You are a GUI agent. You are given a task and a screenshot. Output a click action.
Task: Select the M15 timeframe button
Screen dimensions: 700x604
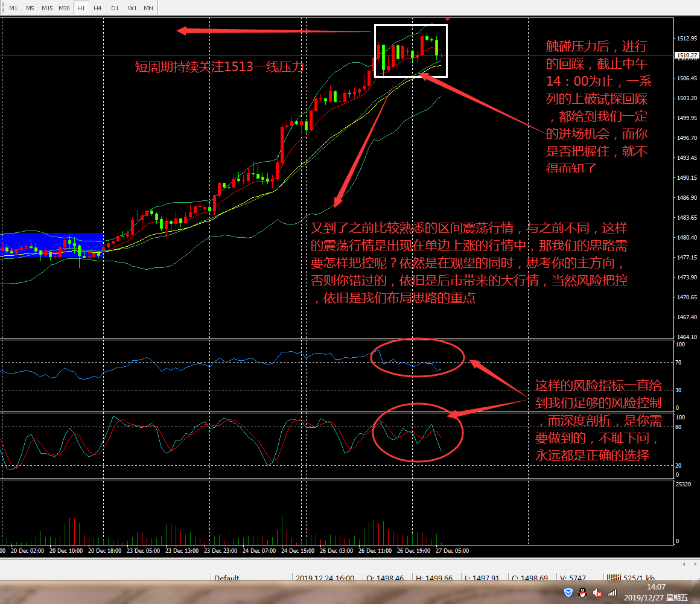pos(47,8)
